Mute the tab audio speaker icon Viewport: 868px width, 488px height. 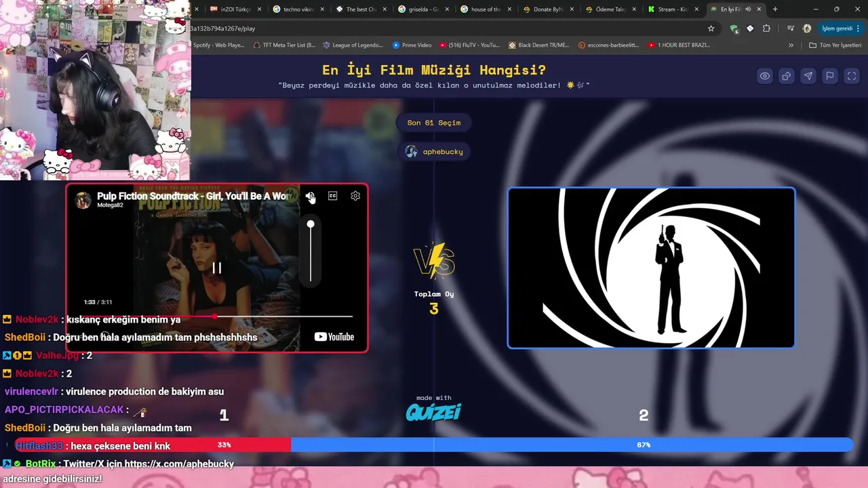[748, 9]
